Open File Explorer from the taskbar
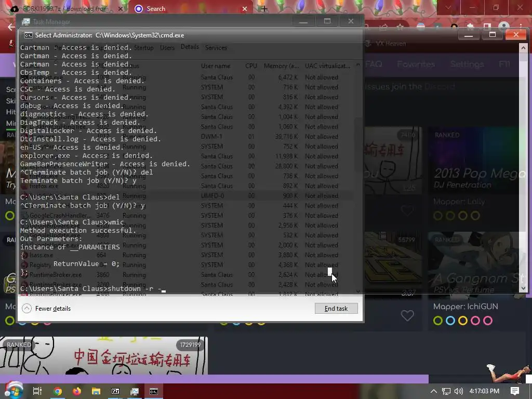The width and height of the screenshot is (532, 399). point(96,391)
